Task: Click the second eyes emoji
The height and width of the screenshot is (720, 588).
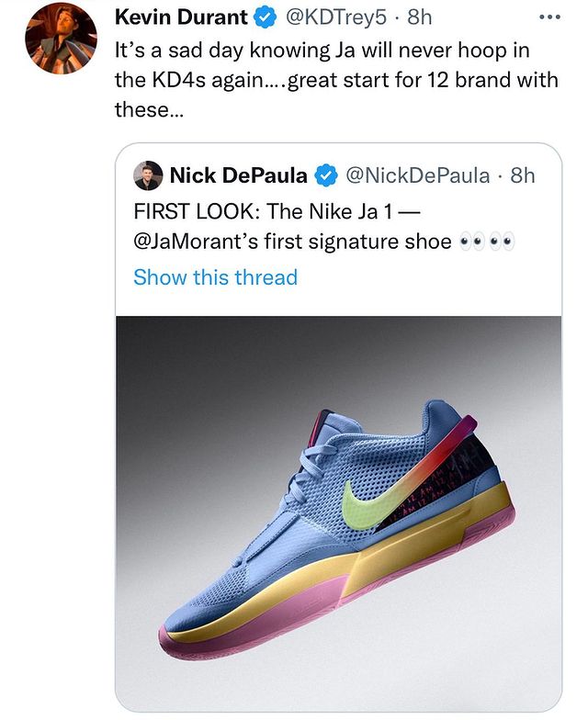Action: coord(503,242)
